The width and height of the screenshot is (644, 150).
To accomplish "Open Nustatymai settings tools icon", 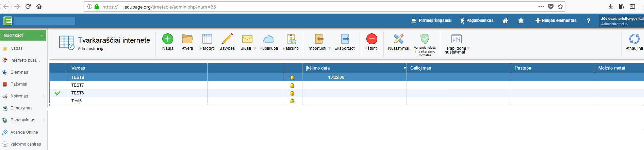I will (x=398, y=39).
